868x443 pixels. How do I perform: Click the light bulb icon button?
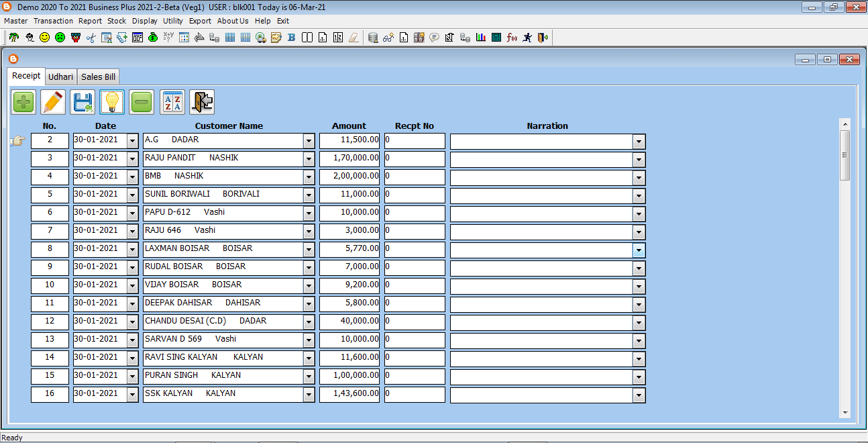tap(112, 102)
